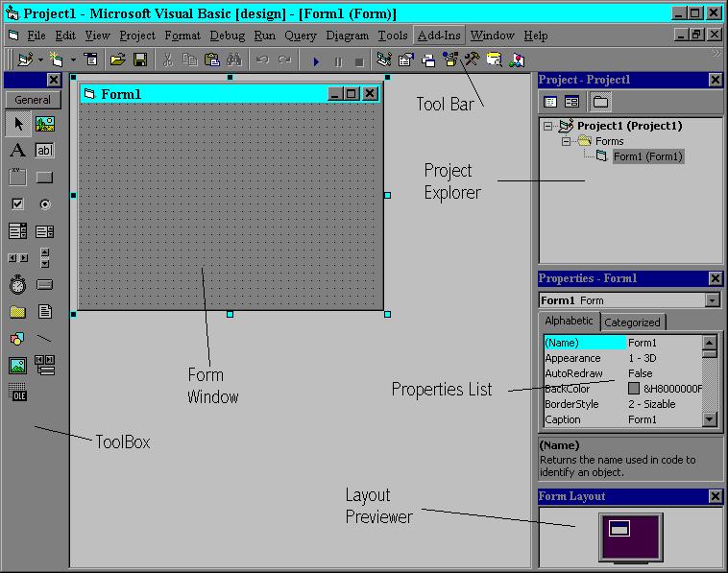Screen dimensions: 728x573
Task: Open Data View Window toolbar icon
Action: (495, 60)
